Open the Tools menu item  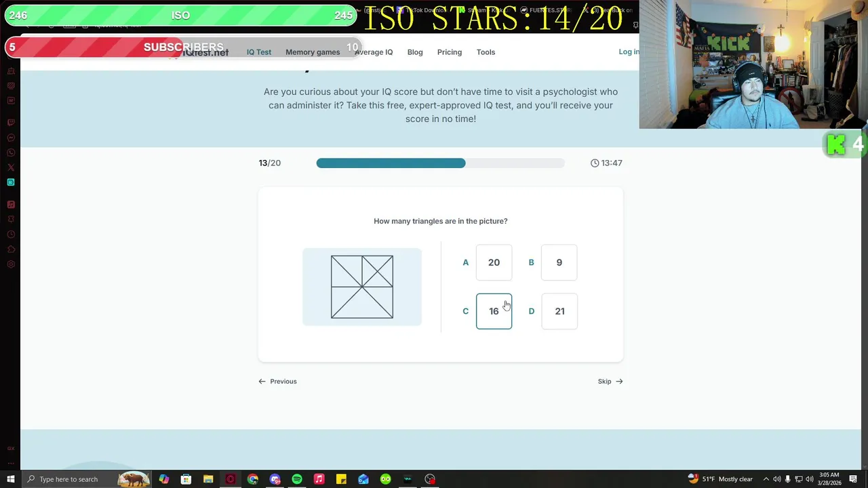[x=486, y=52]
